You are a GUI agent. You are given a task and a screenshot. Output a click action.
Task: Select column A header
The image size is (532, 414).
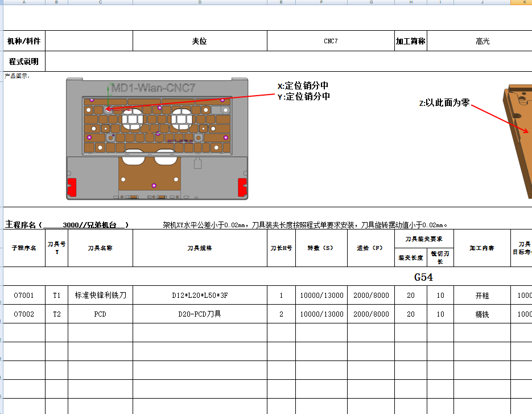(23, 3)
